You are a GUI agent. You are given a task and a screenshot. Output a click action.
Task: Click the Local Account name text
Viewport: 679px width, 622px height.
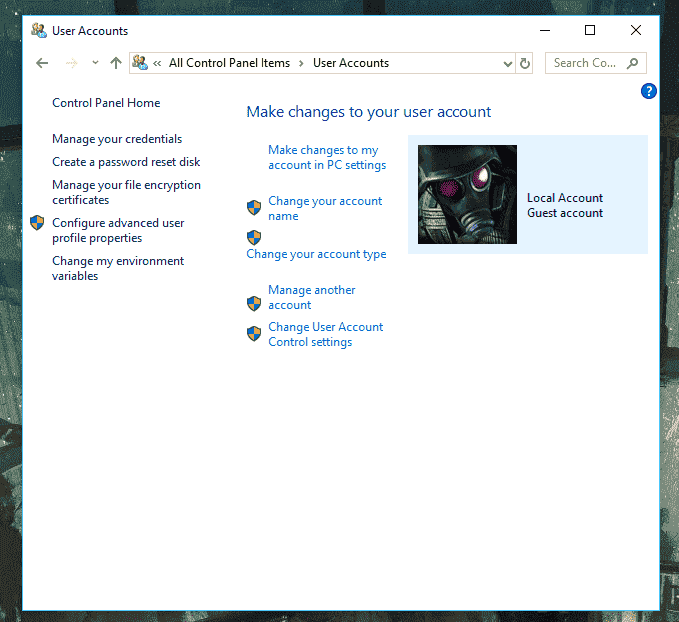tap(565, 198)
